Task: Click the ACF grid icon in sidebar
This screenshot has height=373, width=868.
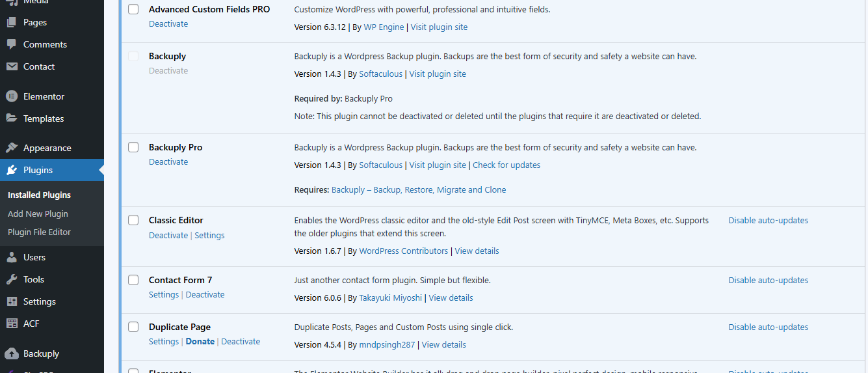Action: (12, 324)
